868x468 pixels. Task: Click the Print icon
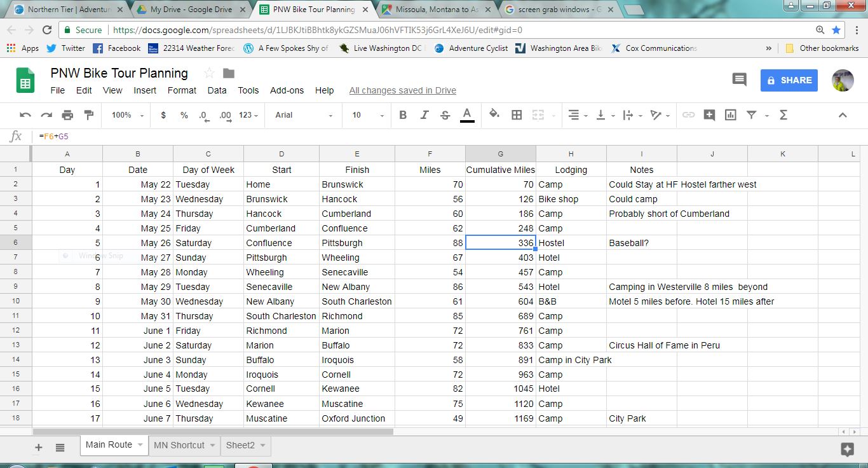click(67, 115)
